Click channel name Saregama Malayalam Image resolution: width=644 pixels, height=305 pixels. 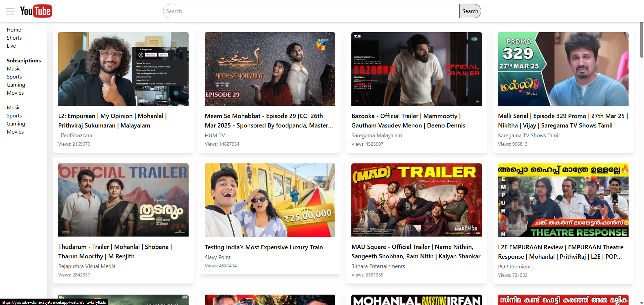coord(377,136)
